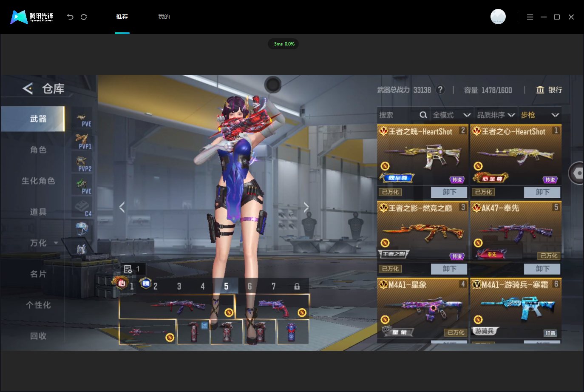Click the hexagon side handle at right edge
This screenshot has width=584, height=392.
tap(577, 173)
